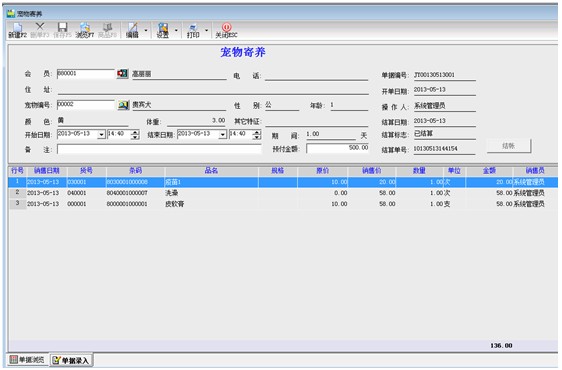
Task: Switch to the 单据录入 tab
Action: (x=71, y=360)
